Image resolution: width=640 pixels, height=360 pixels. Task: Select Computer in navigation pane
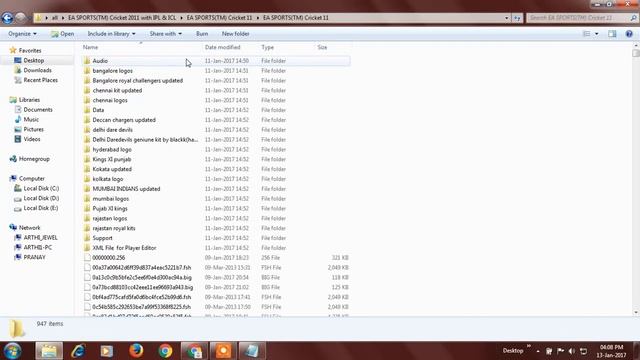pyautogui.click(x=31, y=178)
